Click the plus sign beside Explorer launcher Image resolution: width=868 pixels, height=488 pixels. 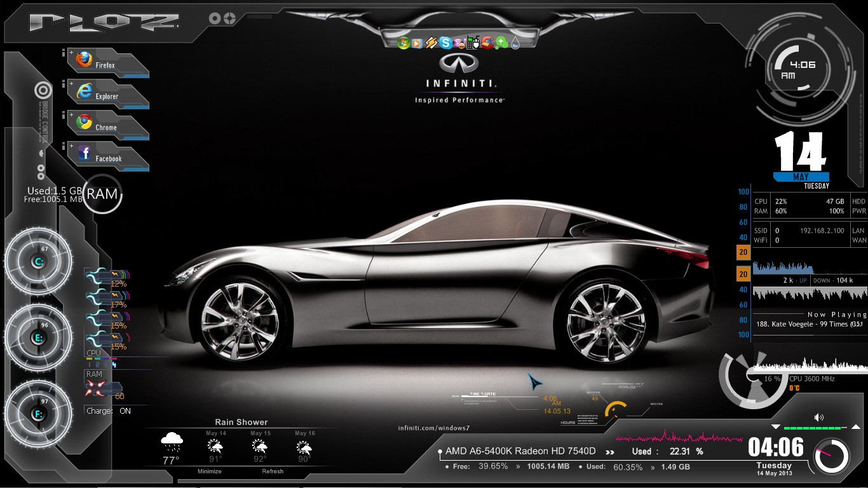coord(71,84)
